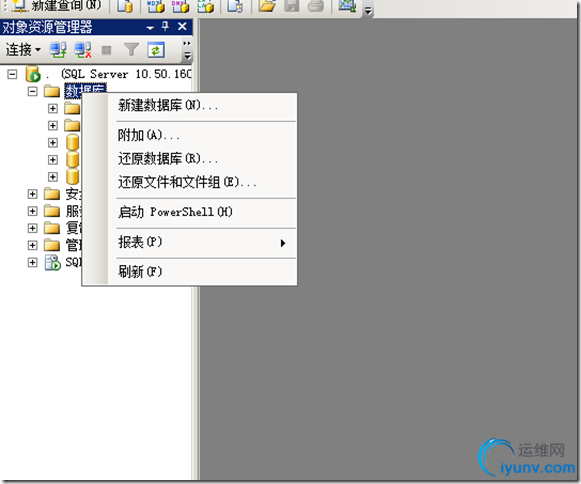Click the Disconnect server icon

83,50
